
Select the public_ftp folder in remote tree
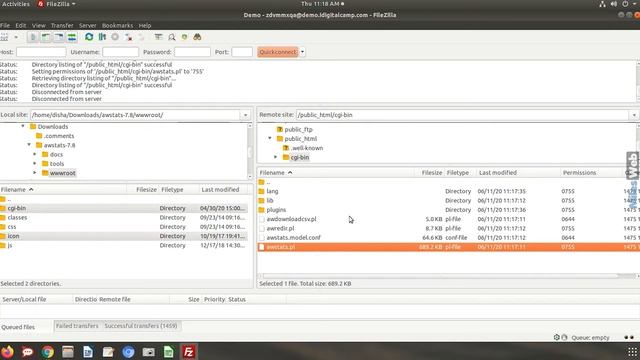(298, 129)
